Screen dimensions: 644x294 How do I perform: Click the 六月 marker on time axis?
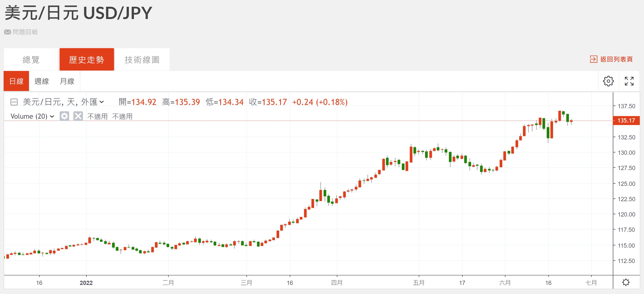(x=505, y=283)
